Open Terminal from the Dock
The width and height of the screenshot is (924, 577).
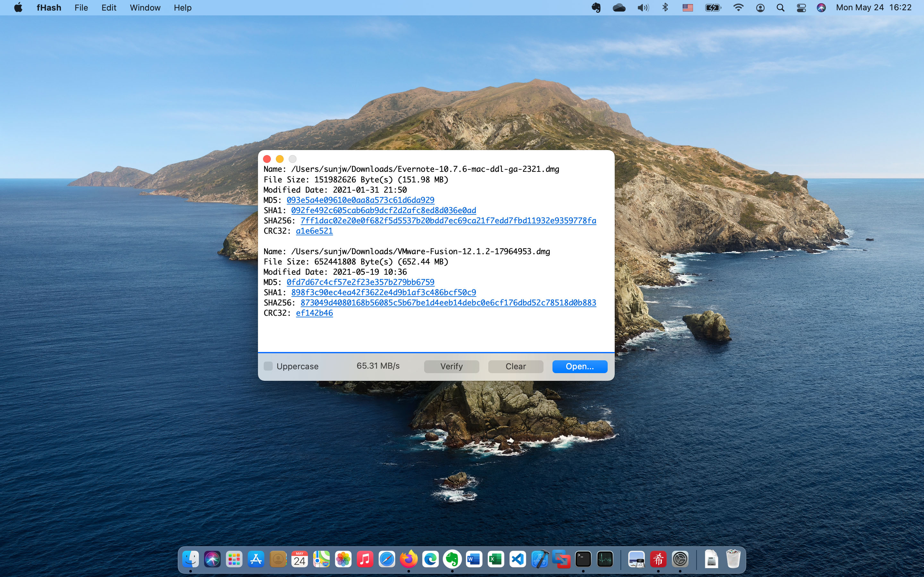tap(583, 559)
